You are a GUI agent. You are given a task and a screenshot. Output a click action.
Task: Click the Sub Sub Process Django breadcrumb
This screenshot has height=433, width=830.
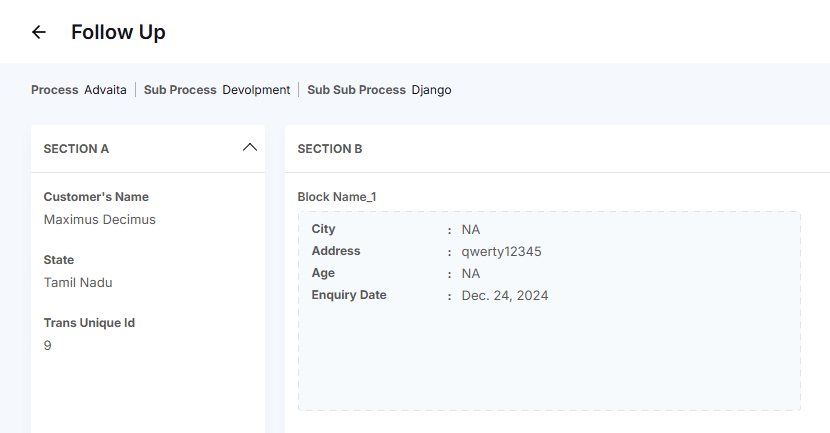pos(379,90)
